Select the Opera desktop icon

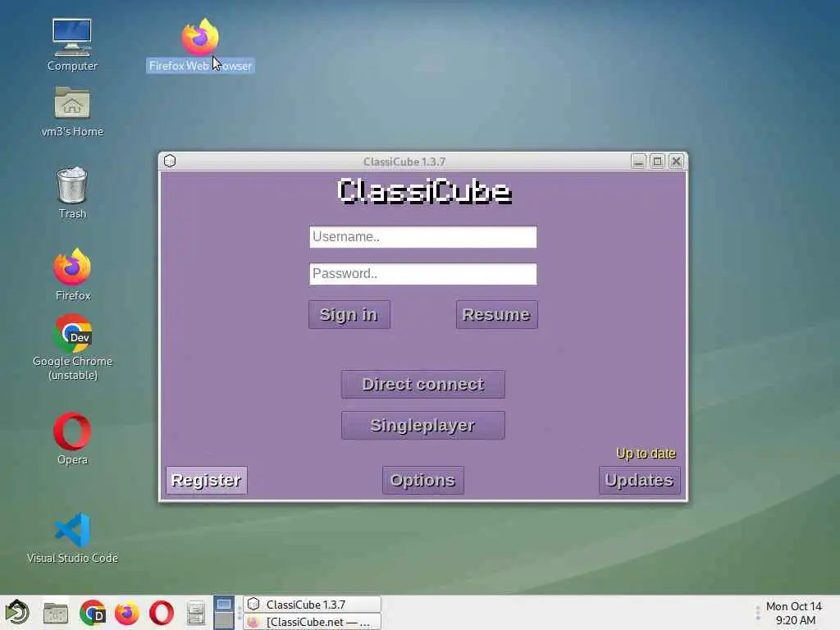point(72,438)
